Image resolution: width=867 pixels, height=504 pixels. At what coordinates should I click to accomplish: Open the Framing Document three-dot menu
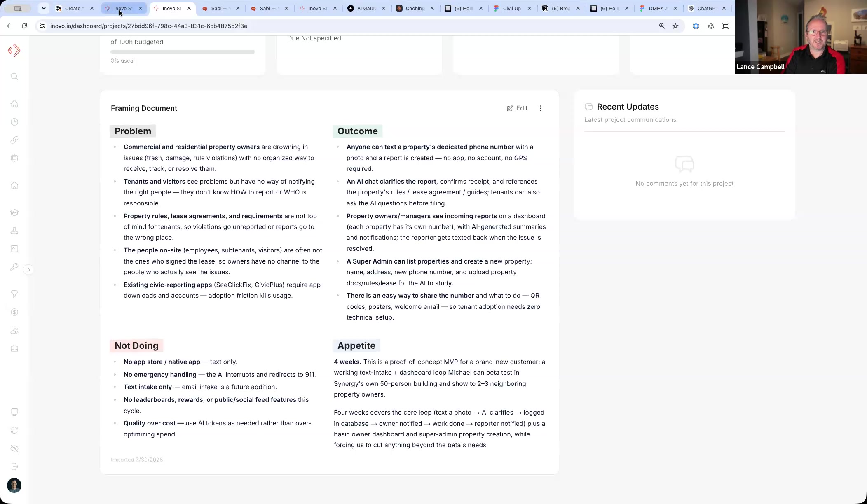[x=541, y=108]
